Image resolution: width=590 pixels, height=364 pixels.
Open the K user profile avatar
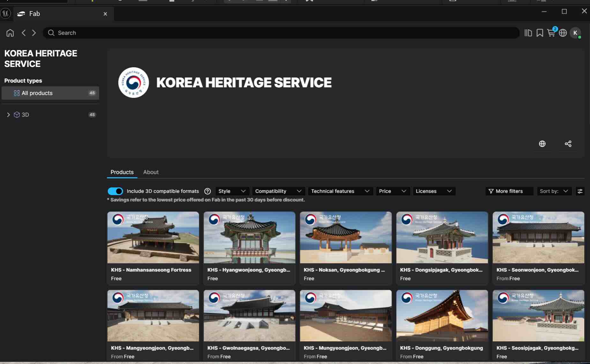(575, 33)
